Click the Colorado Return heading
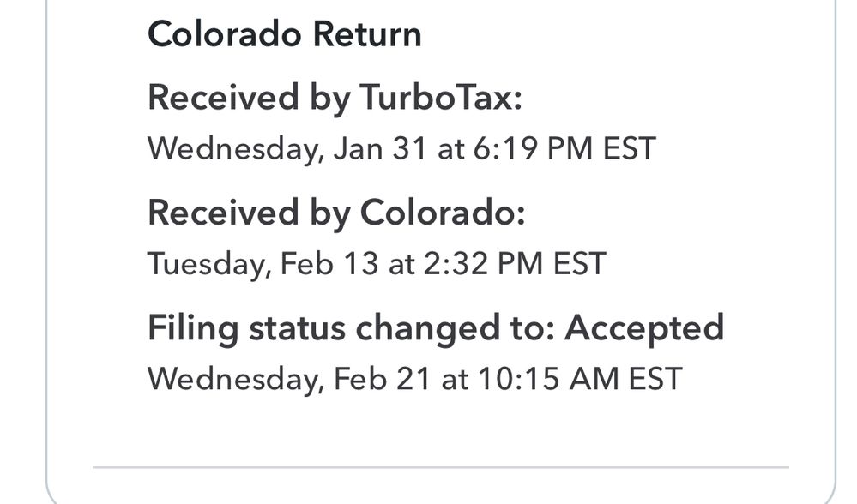Screen dimensions: 857x504 [x=284, y=35]
